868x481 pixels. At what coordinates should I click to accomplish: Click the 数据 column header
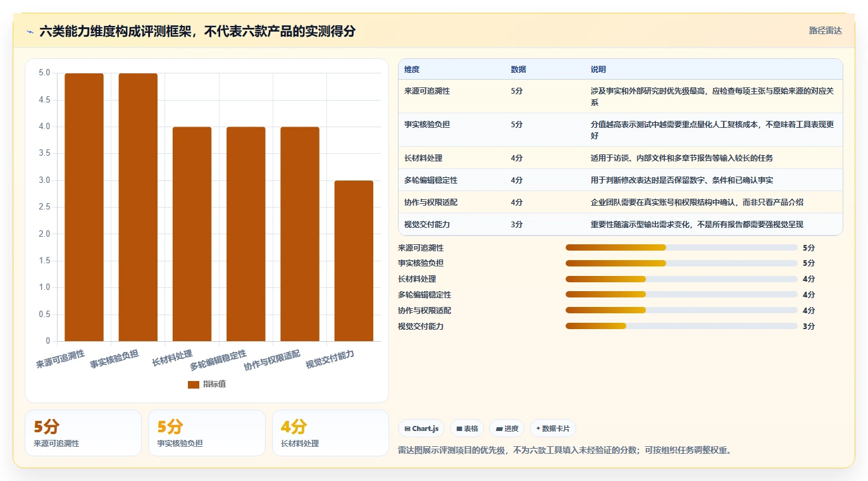(518, 70)
